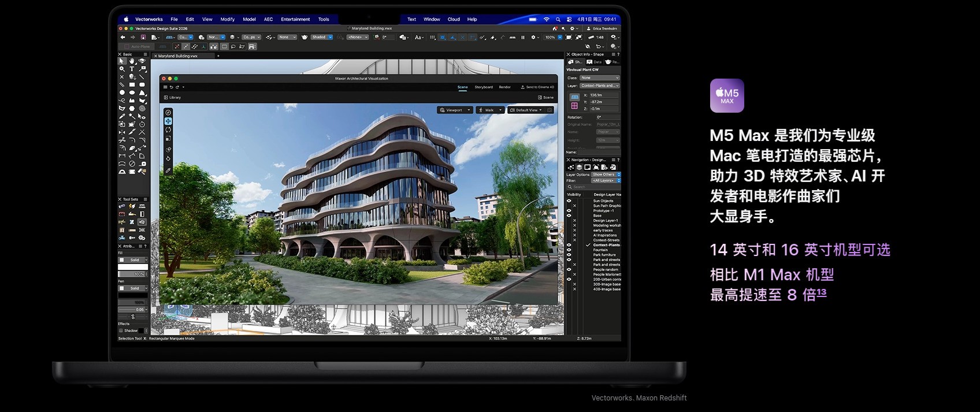Click the move arrows tool in Maxon viewport
This screenshot has height=412, width=980.
pyautogui.click(x=168, y=121)
